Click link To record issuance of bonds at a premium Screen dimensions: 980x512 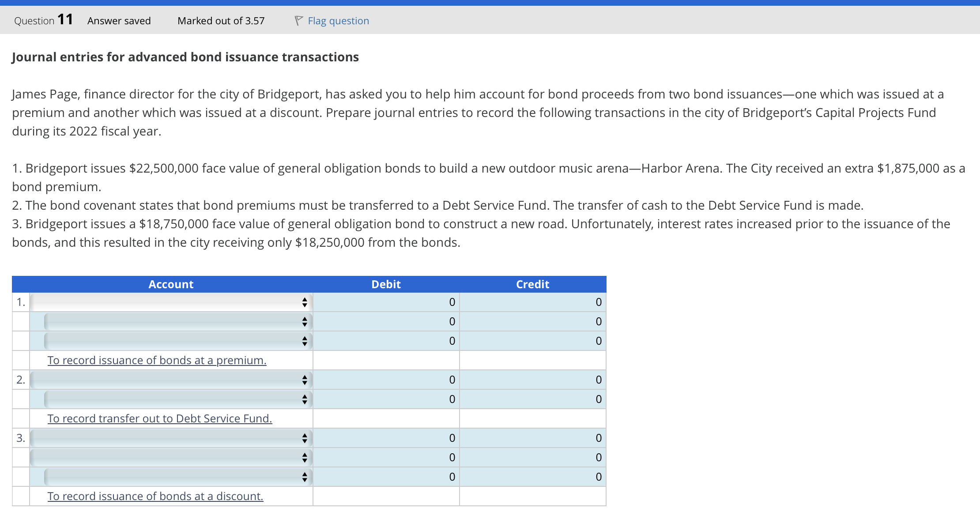click(157, 360)
